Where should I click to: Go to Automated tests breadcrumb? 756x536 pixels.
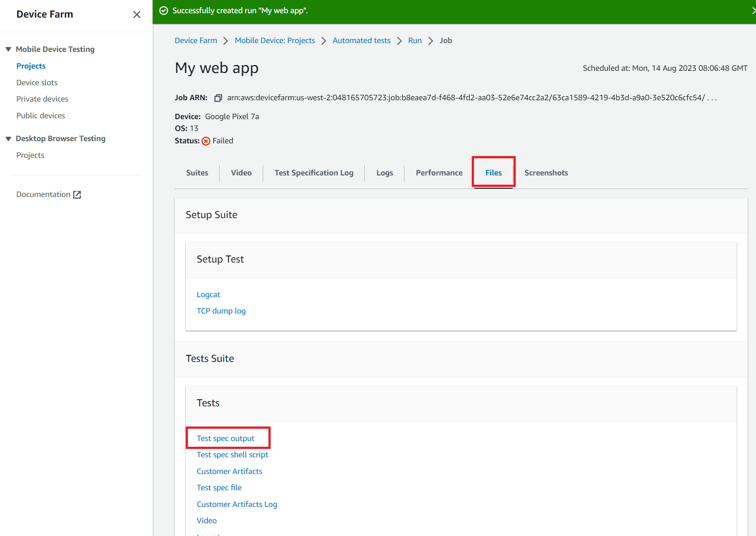coord(361,40)
